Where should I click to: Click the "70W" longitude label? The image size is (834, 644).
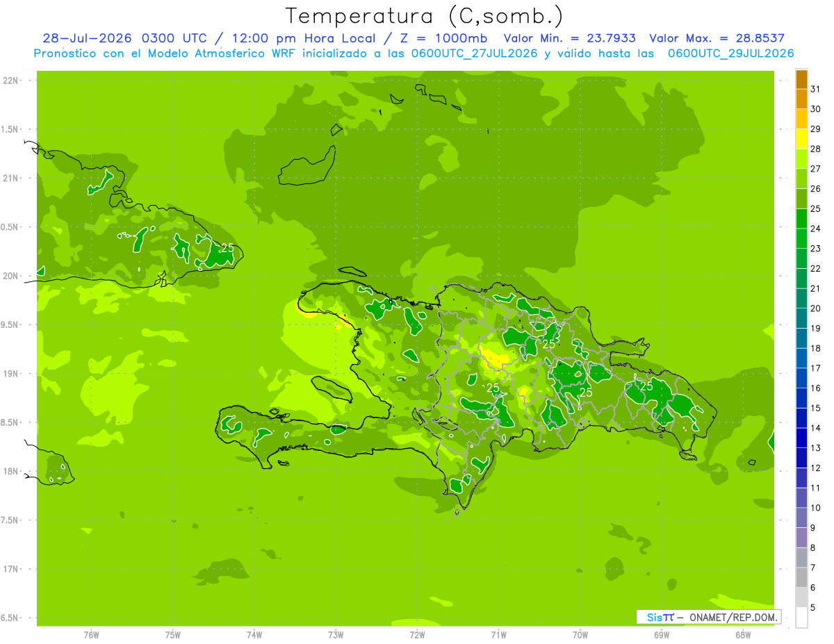[580, 635]
